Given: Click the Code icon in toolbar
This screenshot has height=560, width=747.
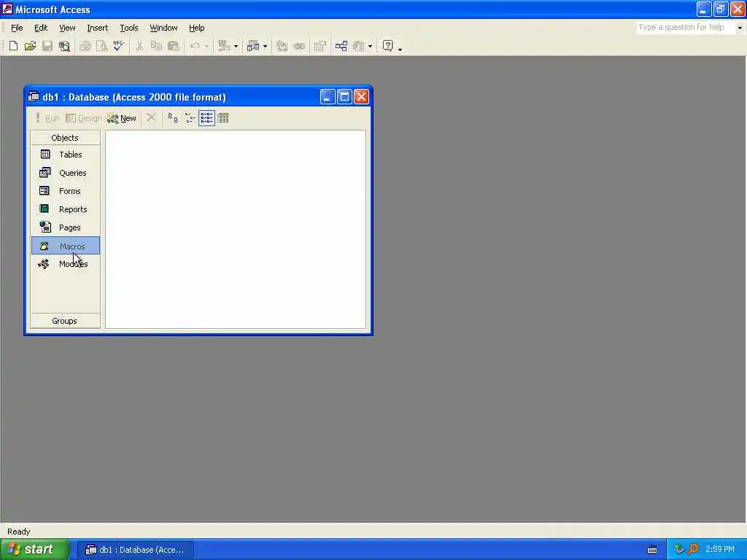Looking at the screenshot, I should click(282, 46).
